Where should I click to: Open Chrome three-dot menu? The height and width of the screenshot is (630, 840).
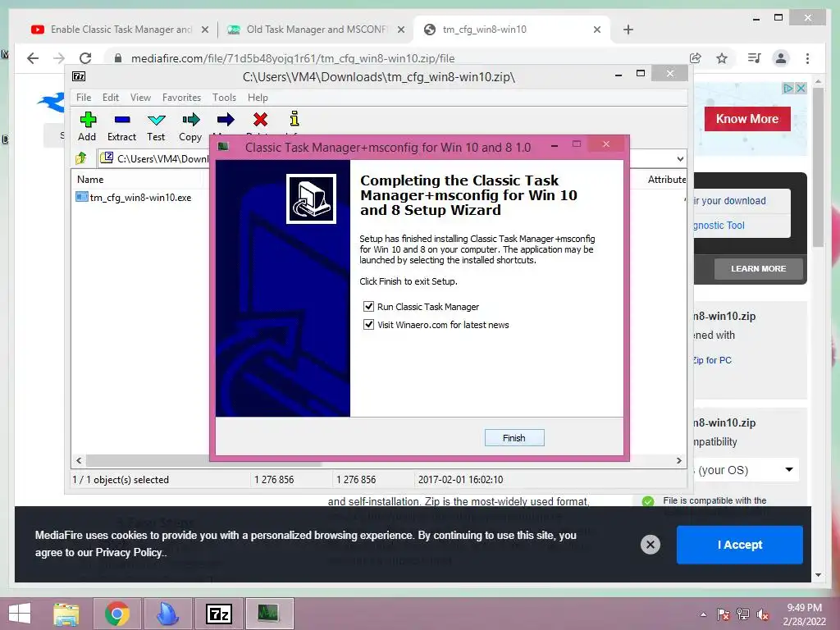807,58
